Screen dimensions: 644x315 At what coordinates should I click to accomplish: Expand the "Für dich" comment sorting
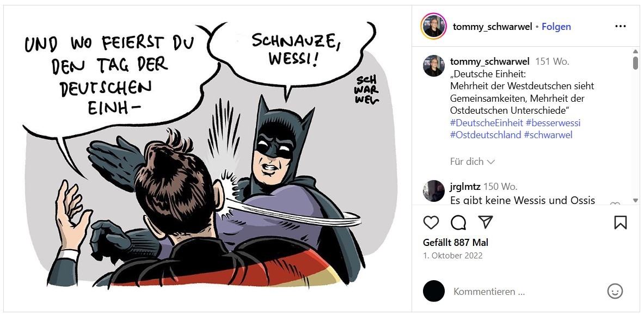coord(473,162)
